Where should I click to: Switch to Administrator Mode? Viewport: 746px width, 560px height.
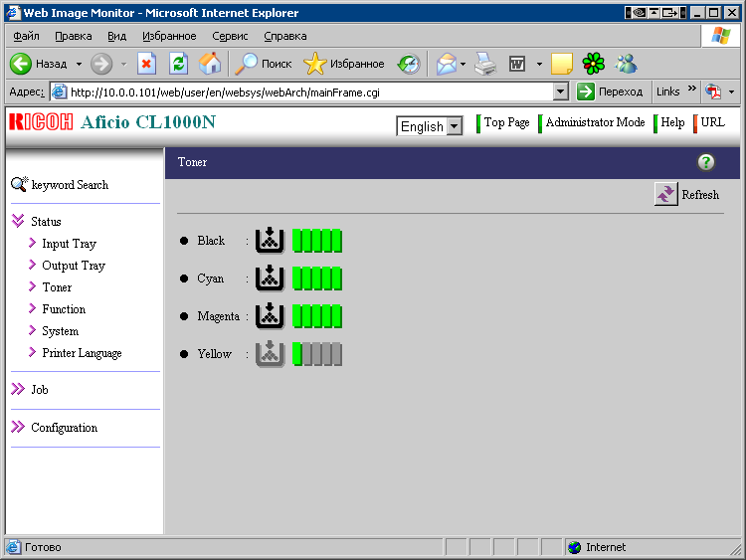pos(595,122)
